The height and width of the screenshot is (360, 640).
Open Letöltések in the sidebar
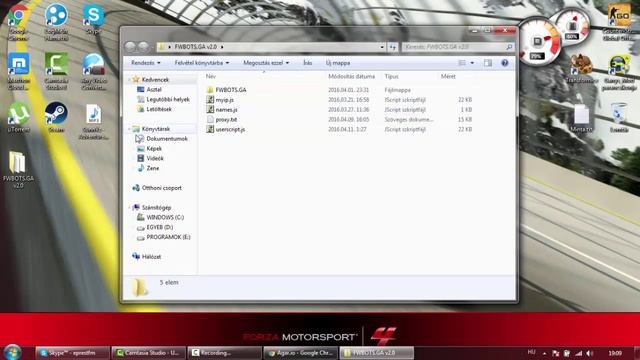(x=159, y=109)
